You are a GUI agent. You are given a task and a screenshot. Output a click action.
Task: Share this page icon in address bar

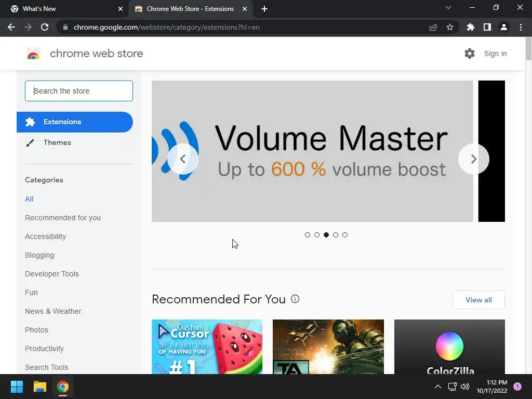coord(433,27)
